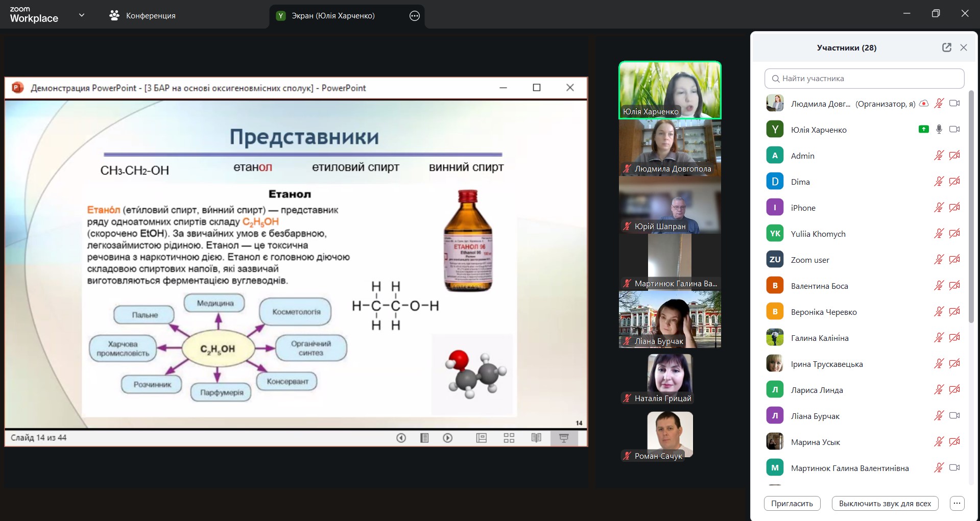This screenshot has height=521, width=980.
Task: Click cloud recording icon for Людмила Довгопола
Action: pyautogui.click(x=924, y=104)
